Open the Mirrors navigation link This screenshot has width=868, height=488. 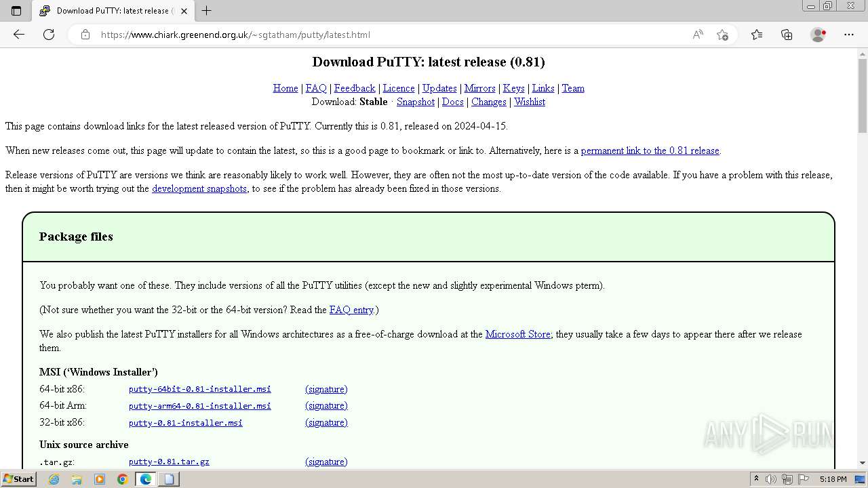pyautogui.click(x=480, y=88)
